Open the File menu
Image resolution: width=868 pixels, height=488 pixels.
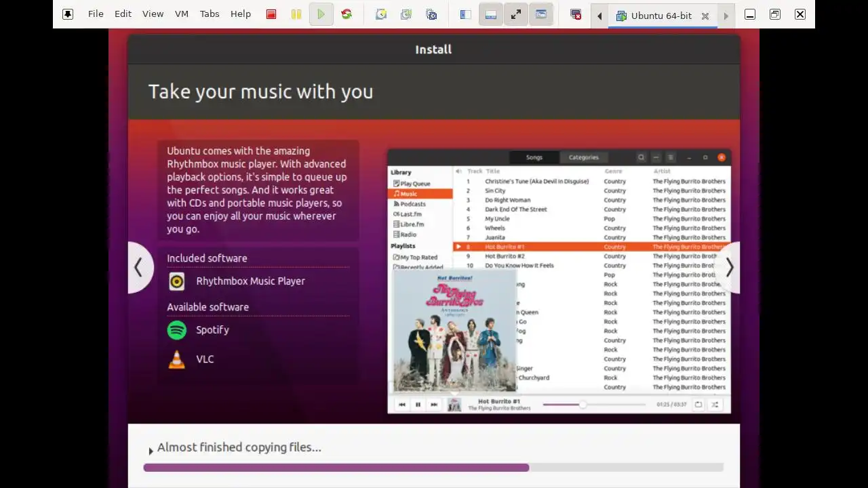click(96, 14)
